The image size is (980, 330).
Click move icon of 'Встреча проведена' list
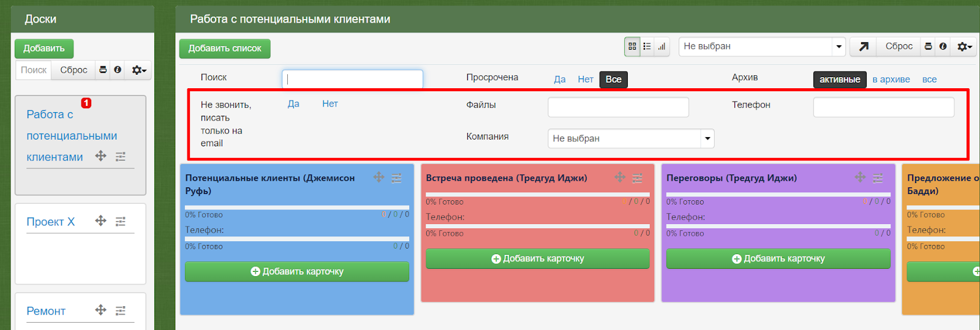(620, 178)
